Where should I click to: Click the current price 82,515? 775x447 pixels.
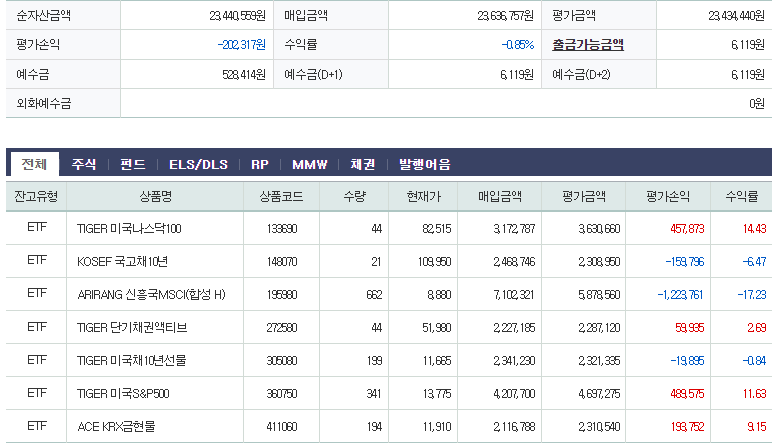point(436,229)
